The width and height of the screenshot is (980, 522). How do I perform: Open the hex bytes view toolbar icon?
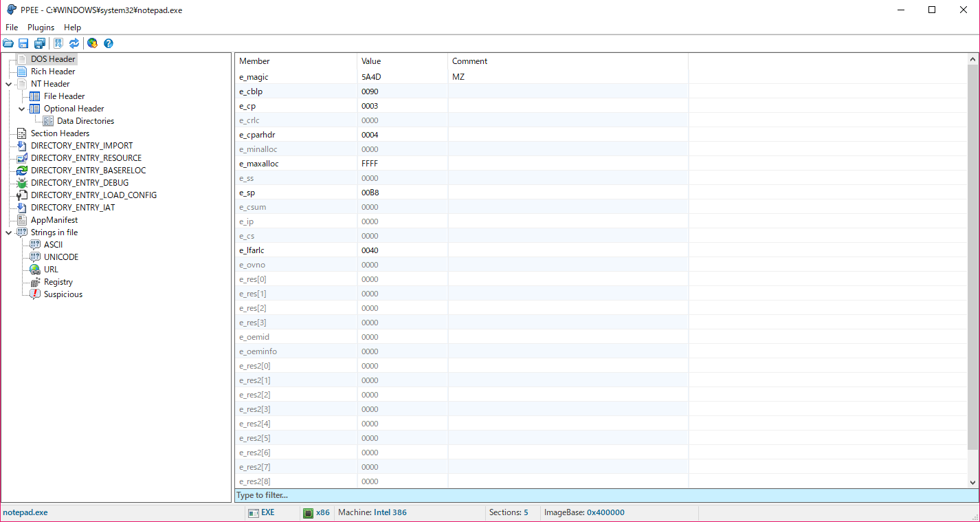[58, 43]
